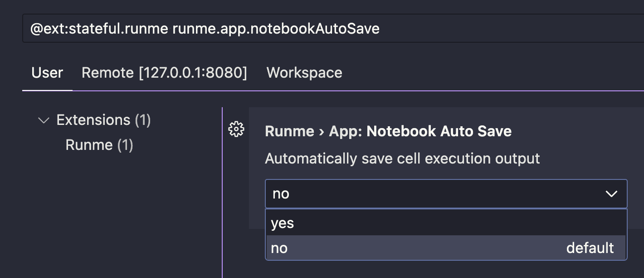Click "Automatically save cell execution output" description
This screenshot has width=644, height=278.
402,159
